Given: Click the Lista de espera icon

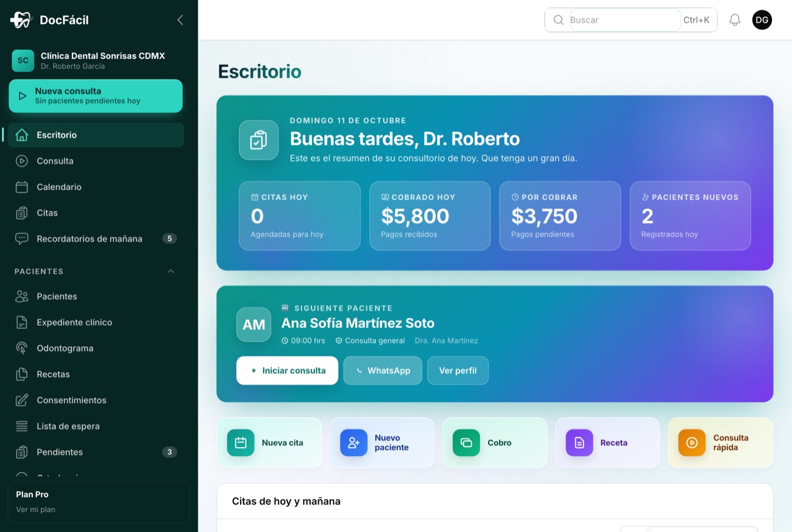Looking at the screenshot, I should [x=22, y=427].
